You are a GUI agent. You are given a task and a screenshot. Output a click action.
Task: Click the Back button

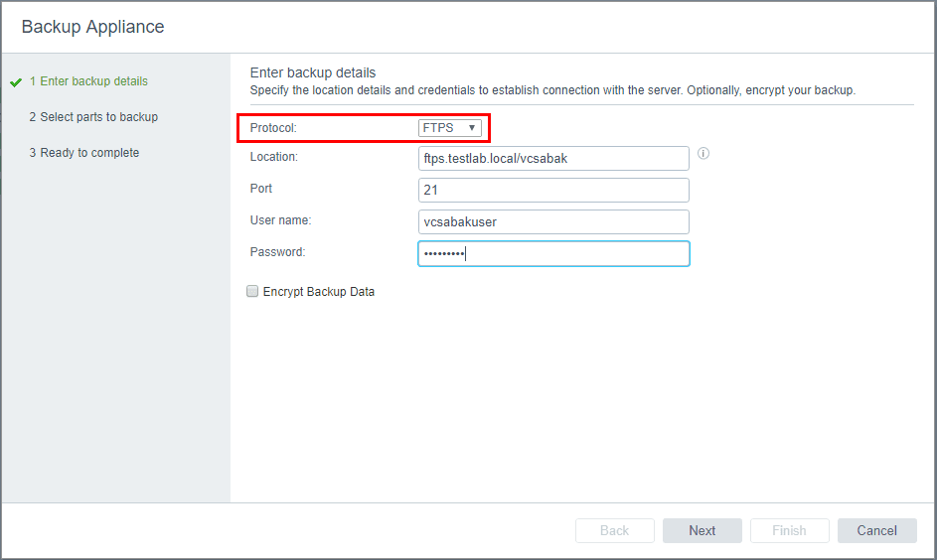pos(614,530)
